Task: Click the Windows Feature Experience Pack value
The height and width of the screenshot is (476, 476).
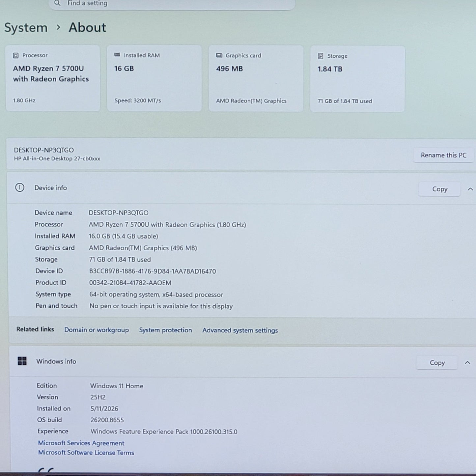Action: click(164, 432)
